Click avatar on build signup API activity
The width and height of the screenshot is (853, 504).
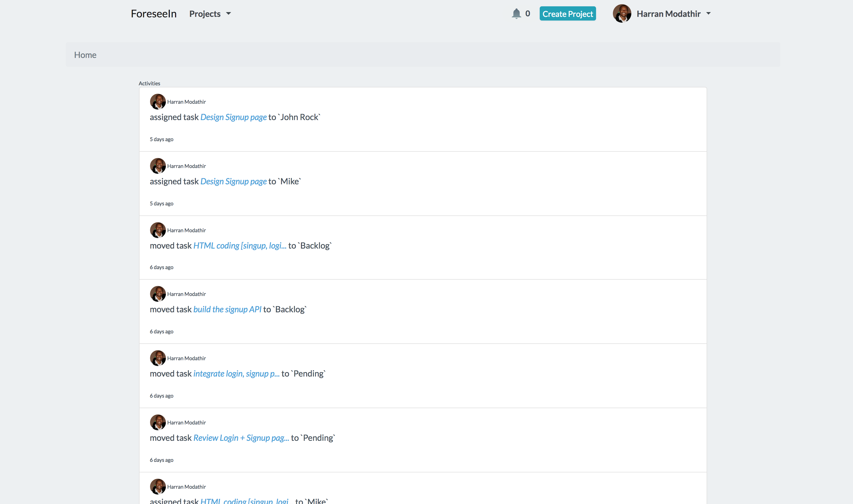(158, 294)
